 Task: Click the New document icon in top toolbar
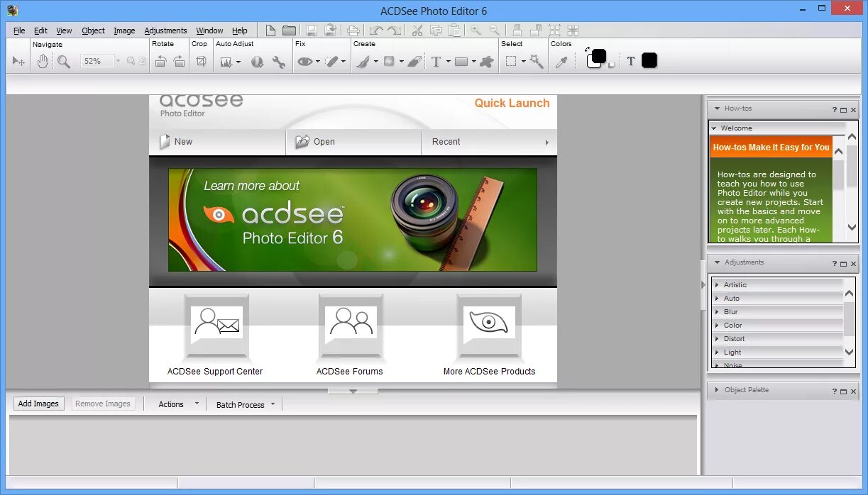tap(270, 30)
